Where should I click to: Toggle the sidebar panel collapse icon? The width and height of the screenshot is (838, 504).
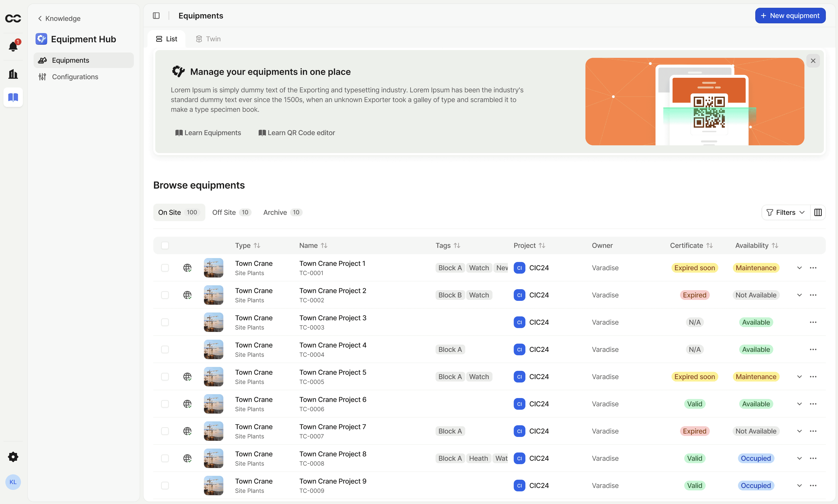pos(156,16)
